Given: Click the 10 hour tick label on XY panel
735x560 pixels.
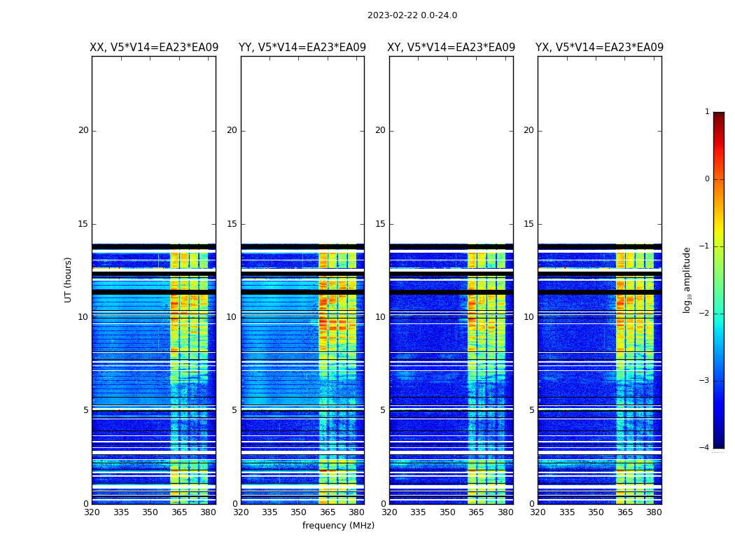Looking at the screenshot, I should (x=380, y=317).
